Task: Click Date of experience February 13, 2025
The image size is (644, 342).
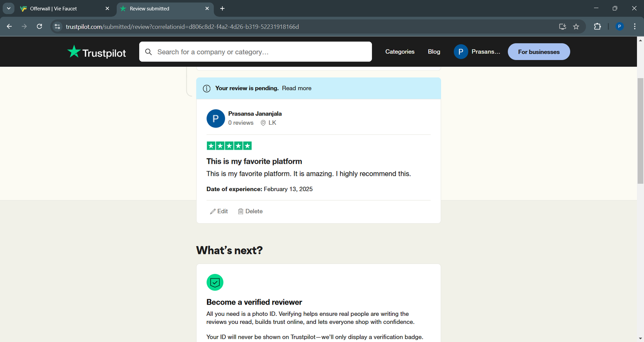Action: 259,189
